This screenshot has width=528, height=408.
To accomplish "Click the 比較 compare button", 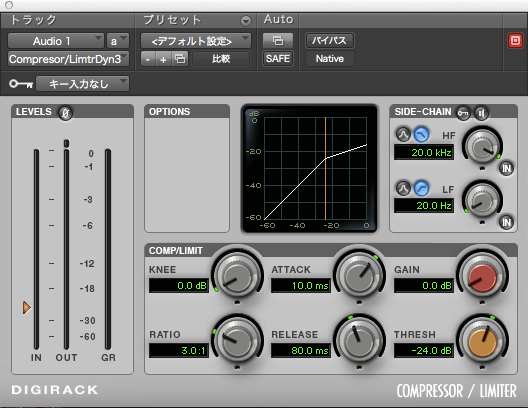I will click(x=221, y=59).
